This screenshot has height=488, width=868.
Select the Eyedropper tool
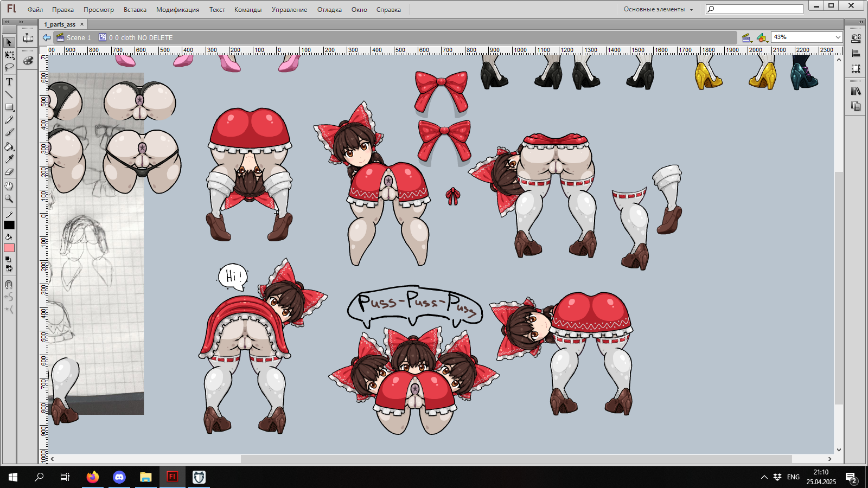(x=9, y=159)
